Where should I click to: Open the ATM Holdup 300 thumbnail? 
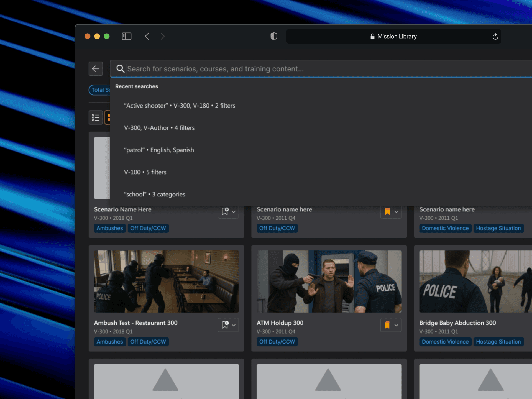(x=329, y=281)
